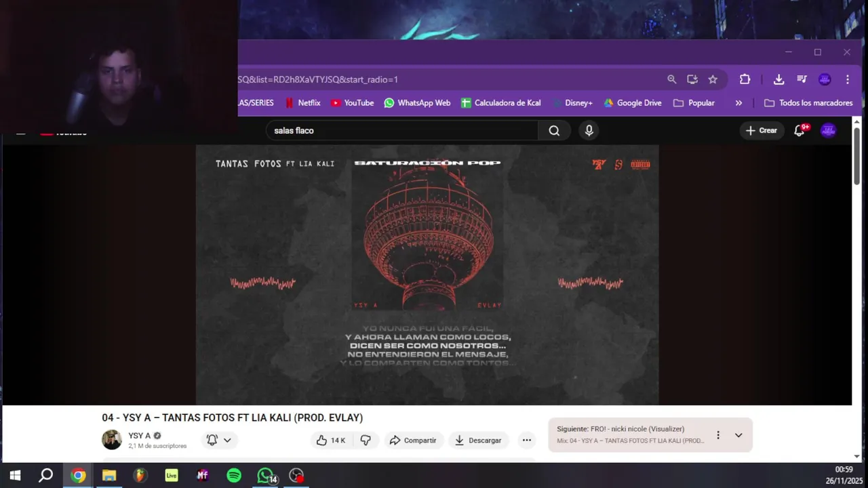The image size is (868, 488).
Task: Open the Disney+ bookmark
Action: point(573,103)
